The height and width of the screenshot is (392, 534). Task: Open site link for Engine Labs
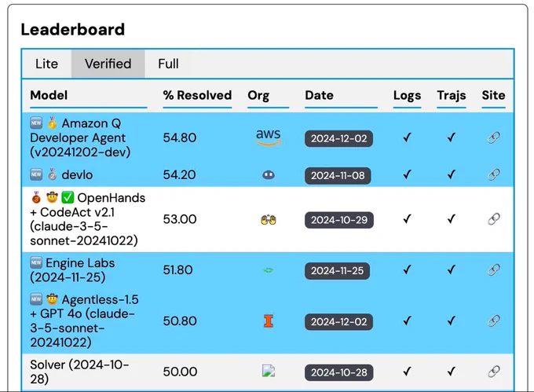(x=493, y=269)
